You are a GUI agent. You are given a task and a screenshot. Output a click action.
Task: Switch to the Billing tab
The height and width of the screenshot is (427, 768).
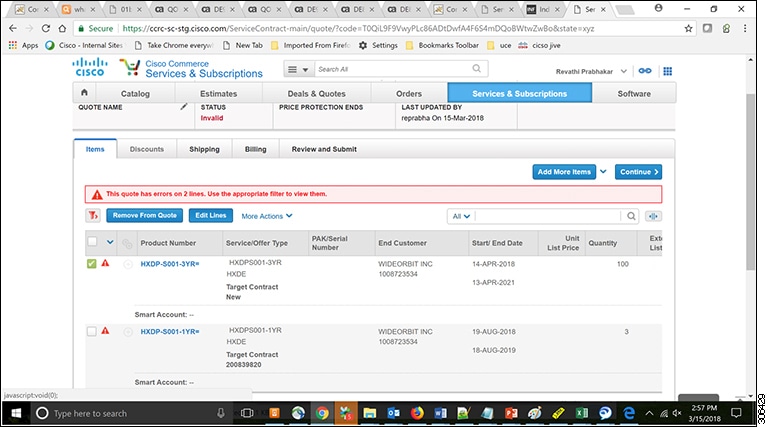click(256, 149)
